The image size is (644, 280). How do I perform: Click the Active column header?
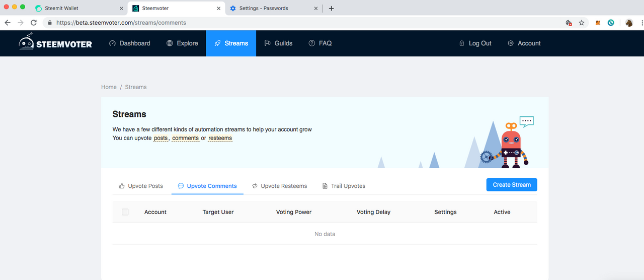coord(502,212)
